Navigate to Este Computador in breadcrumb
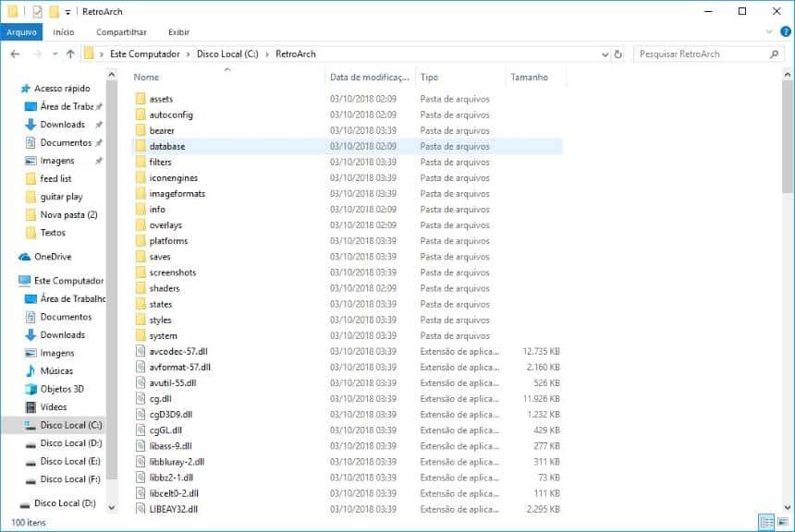 144,54
